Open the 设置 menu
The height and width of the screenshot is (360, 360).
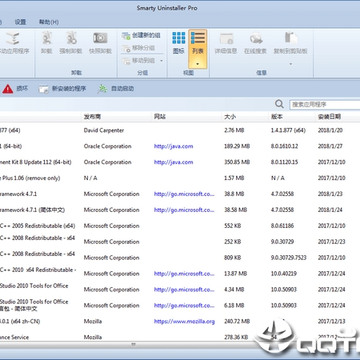20,22
